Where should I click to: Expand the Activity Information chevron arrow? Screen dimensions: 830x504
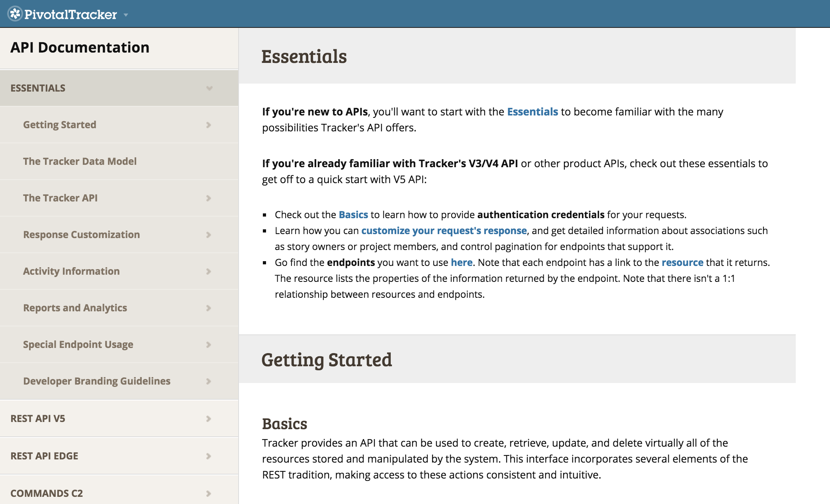point(208,272)
